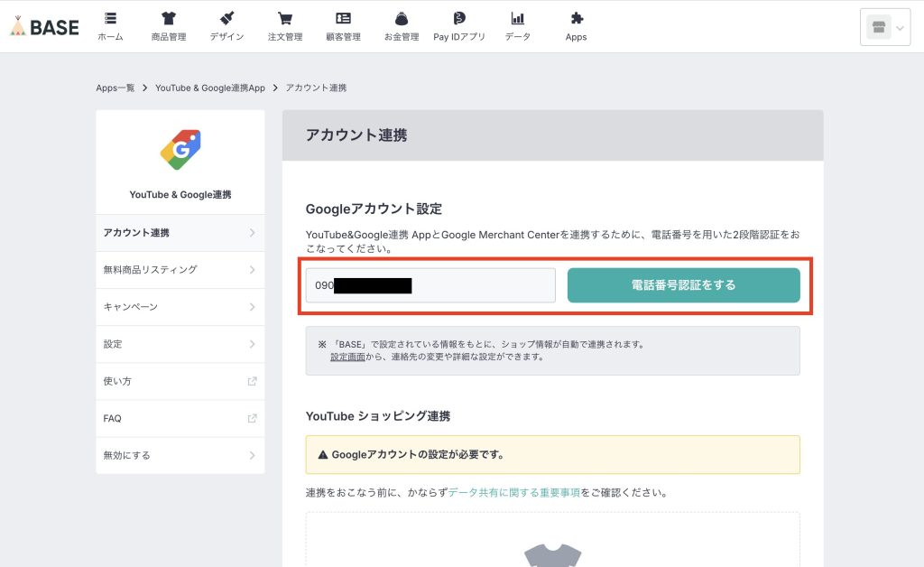The height and width of the screenshot is (567, 924).
Task: Click the chevron on キャンペーン row
Action: click(x=253, y=307)
